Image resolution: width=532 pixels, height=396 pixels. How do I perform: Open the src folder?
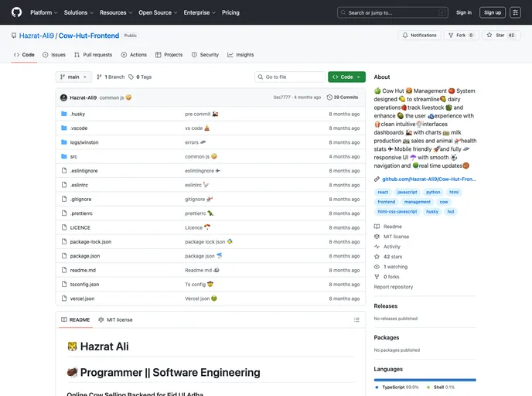pyautogui.click(x=73, y=157)
